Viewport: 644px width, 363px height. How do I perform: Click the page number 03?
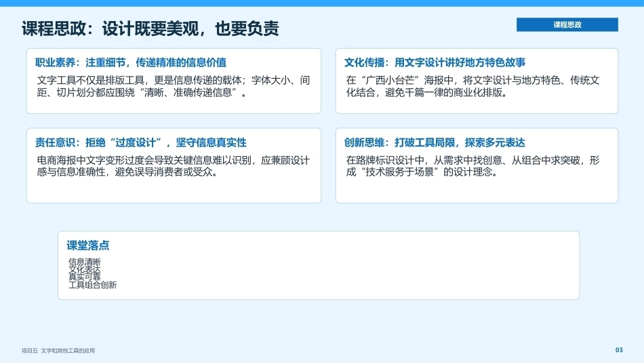[x=619, y=350]
